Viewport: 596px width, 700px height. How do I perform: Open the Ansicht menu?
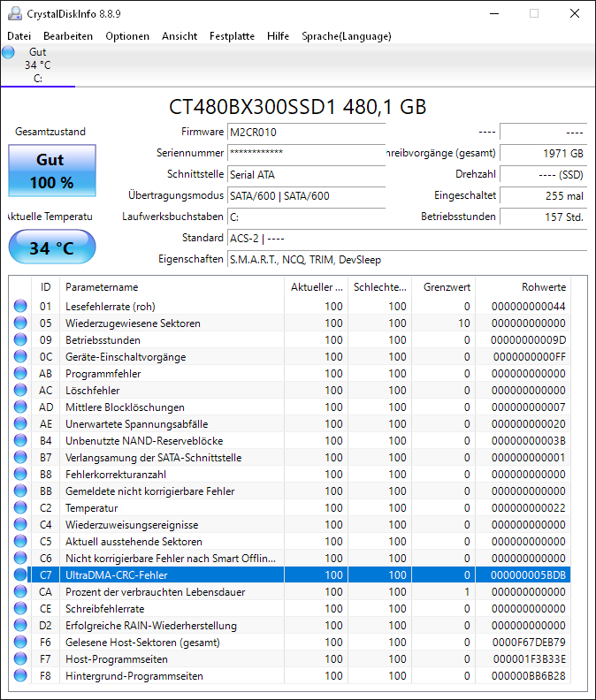180,36
